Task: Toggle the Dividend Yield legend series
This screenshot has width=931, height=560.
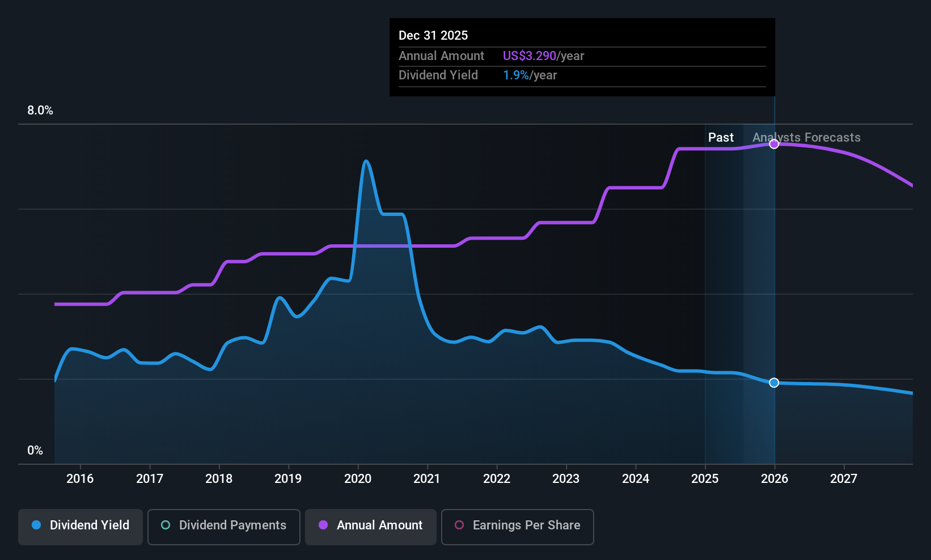Action: click(81, 527)
